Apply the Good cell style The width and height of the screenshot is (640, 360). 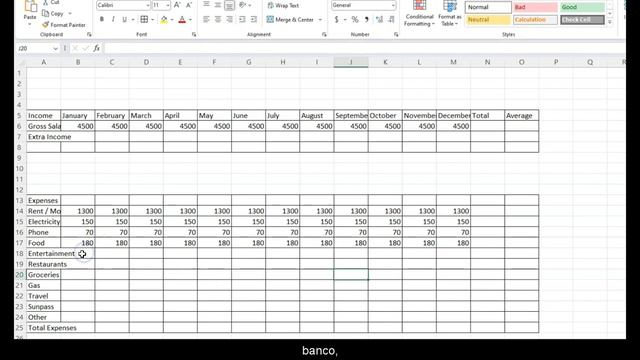coord(582,7)
